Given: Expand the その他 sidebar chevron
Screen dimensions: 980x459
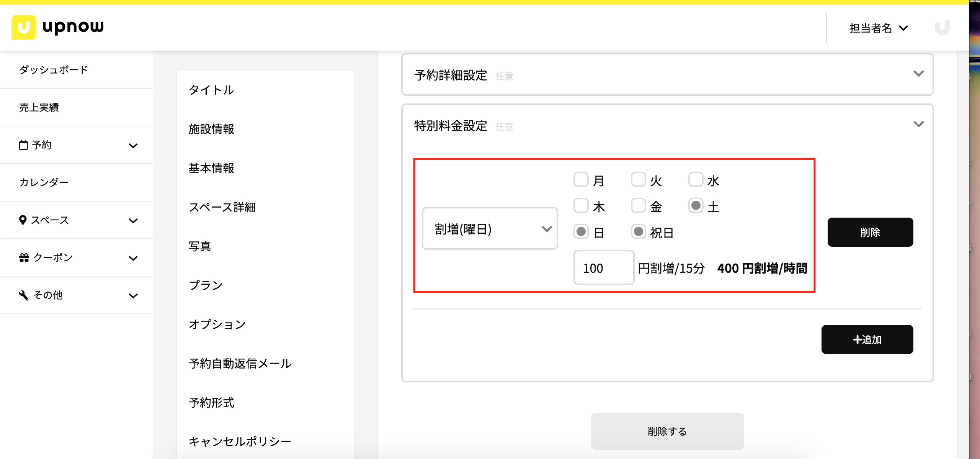Looking at the screenshot, I should (133, 296).
